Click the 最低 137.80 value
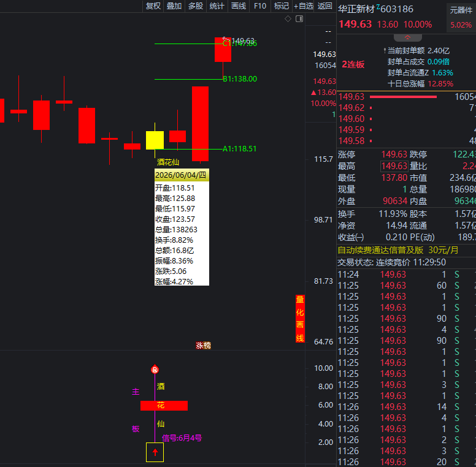This screenshot has height=467, width=476. [394, 178]
